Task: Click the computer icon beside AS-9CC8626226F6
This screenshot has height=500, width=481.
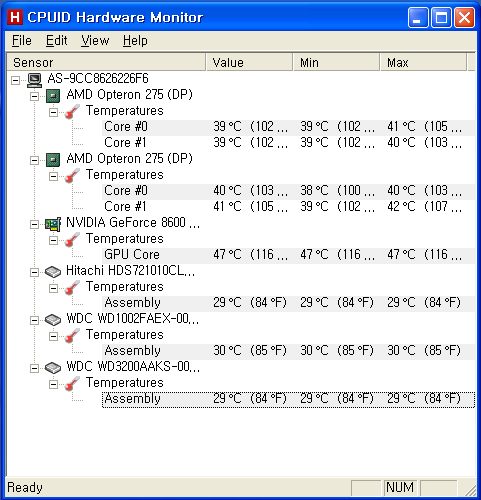Action: pos(34,80)
